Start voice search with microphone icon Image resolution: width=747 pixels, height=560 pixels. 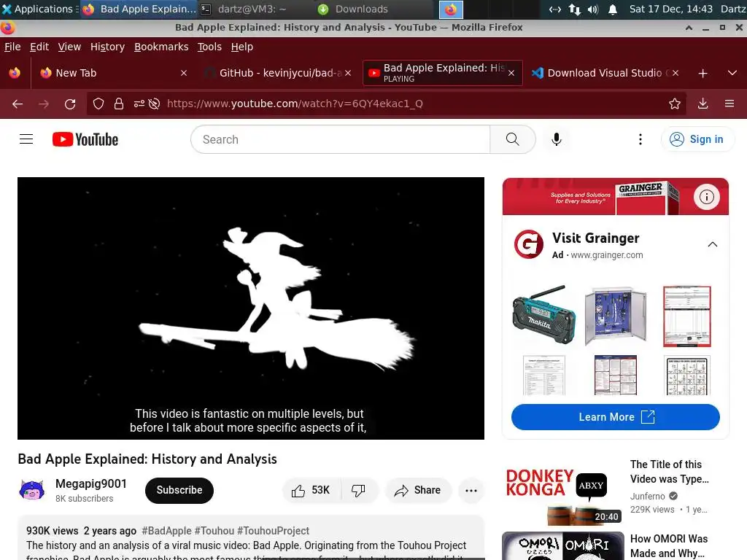tap(556, 139)
